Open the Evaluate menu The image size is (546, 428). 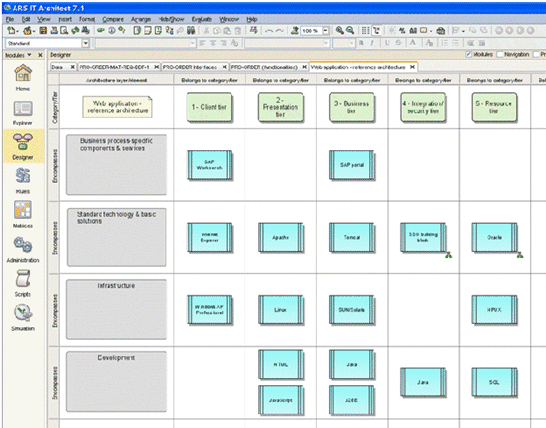[x=202, y=19]
